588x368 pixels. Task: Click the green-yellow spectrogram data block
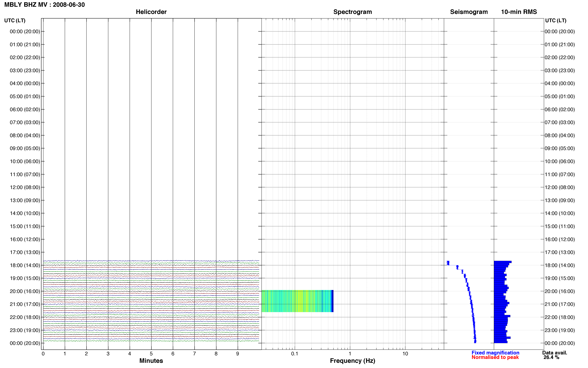pos(297,301)
